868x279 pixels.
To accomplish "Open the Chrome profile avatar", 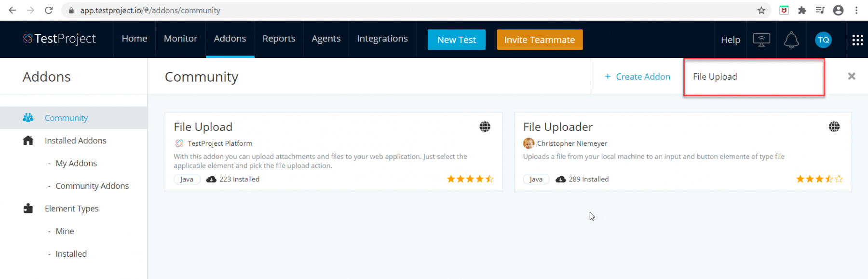I will click(x=839, y=10).
